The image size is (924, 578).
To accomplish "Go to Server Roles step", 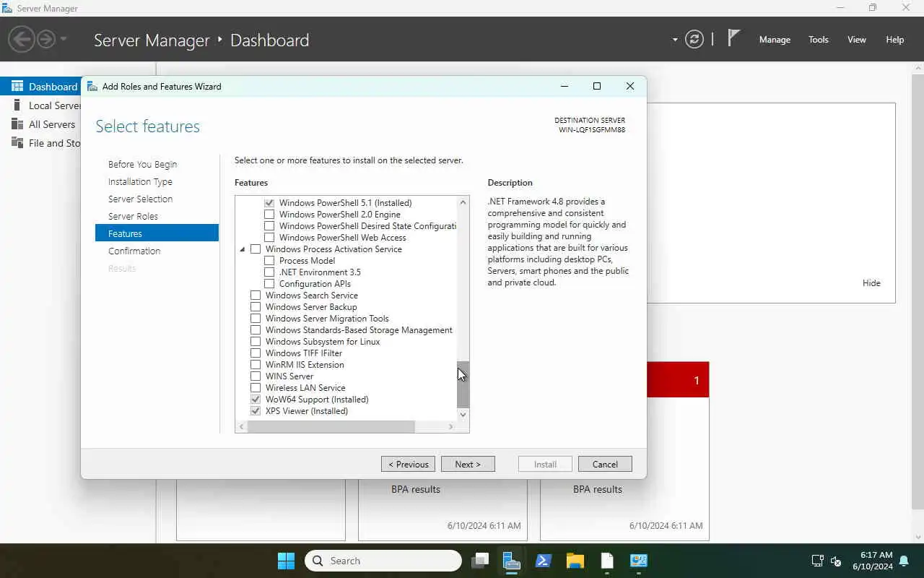I will tap(133, 216).
